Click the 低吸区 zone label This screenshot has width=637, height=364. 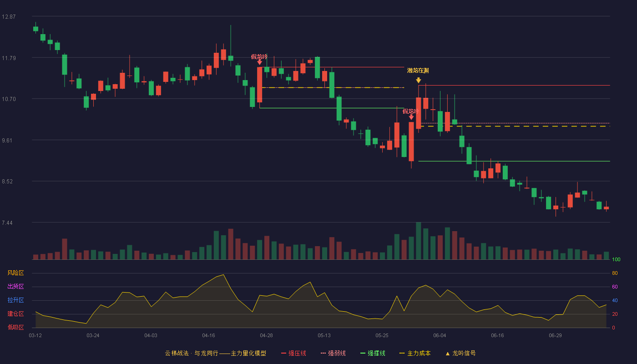pyautogui.click(x=15, y=327)
